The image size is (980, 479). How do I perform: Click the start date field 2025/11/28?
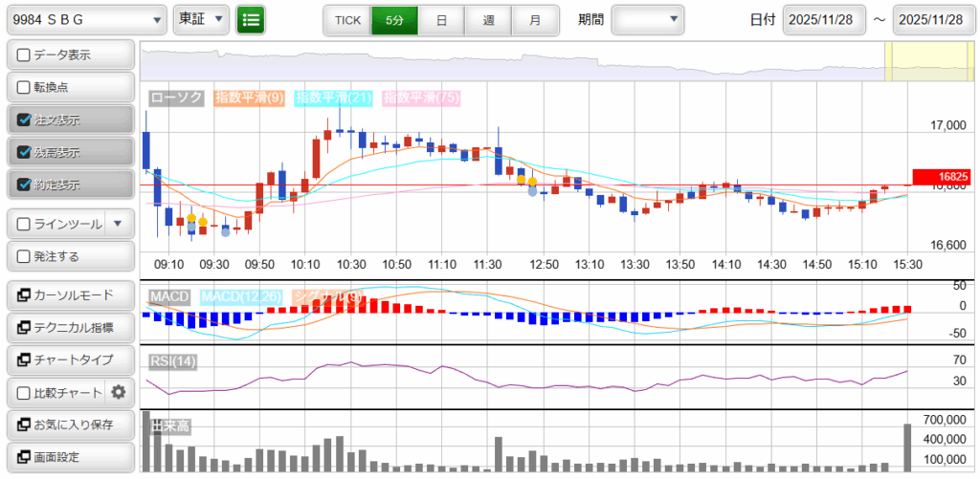tap(823, 19)
